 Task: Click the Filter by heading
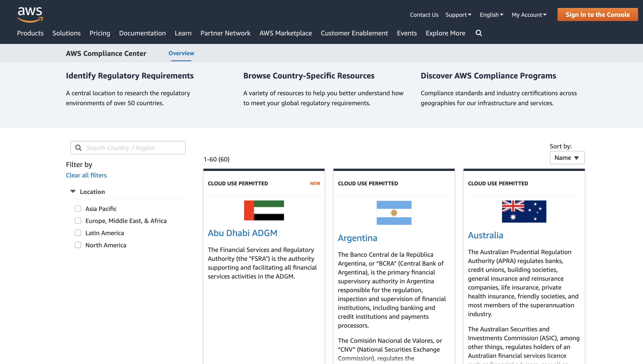[79, 164]
